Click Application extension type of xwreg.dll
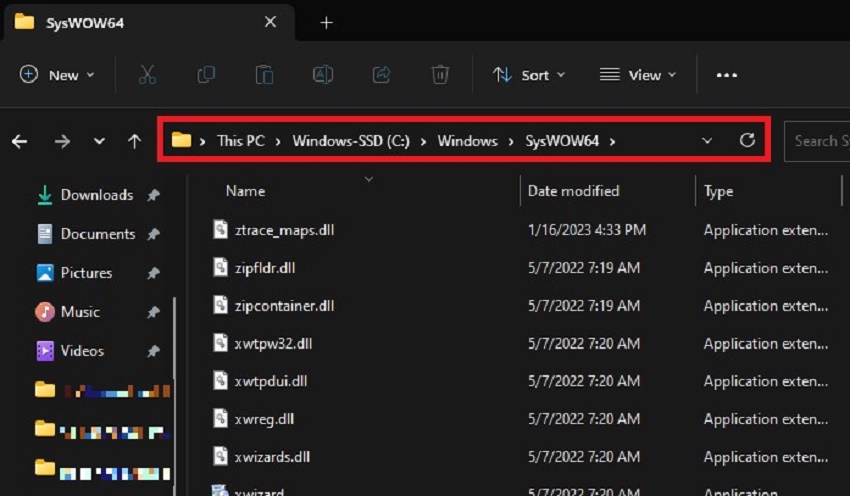The image size is (850, 496). (765, 419)
